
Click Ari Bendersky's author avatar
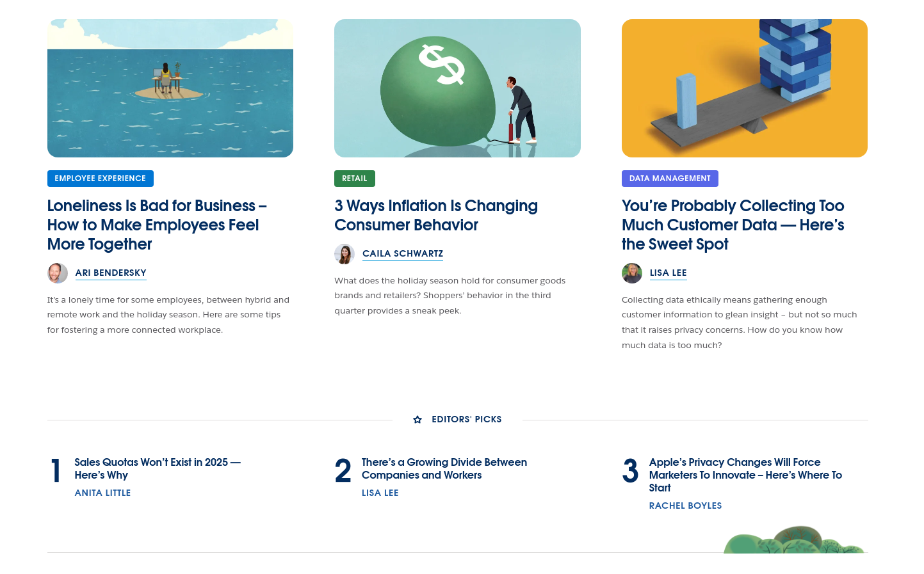pos(58,273)
